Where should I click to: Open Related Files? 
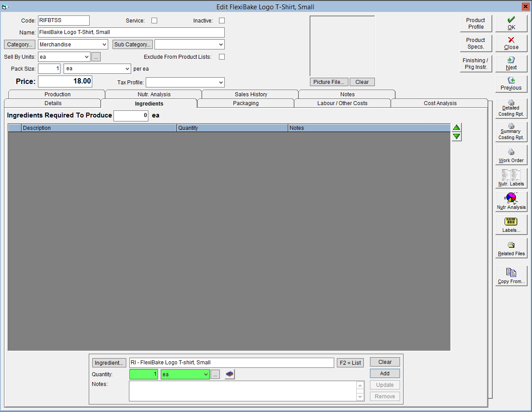511,249
